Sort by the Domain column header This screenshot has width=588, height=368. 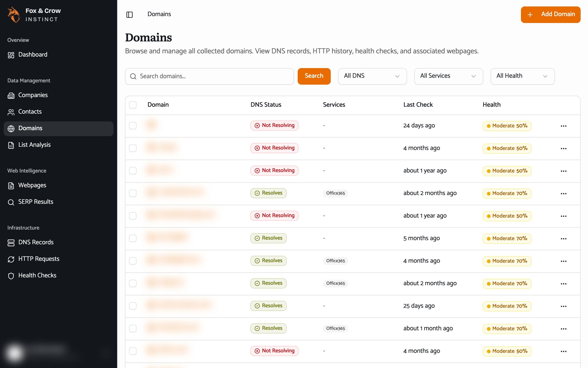point(158,105)
